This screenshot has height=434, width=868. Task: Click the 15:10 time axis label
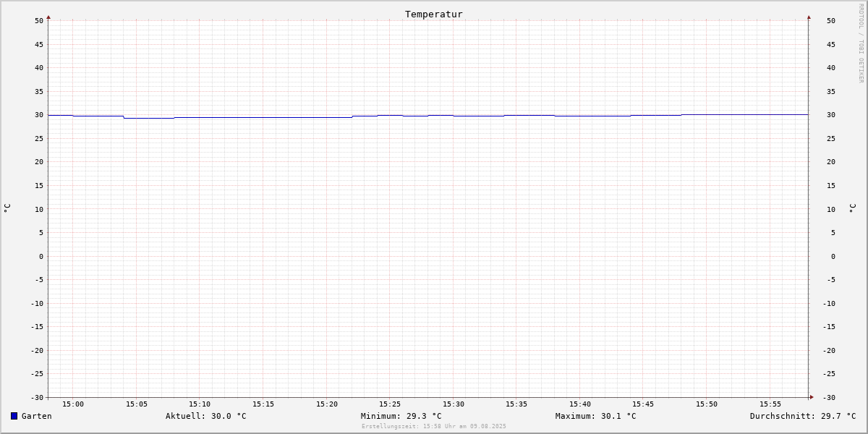pos(200,404)
